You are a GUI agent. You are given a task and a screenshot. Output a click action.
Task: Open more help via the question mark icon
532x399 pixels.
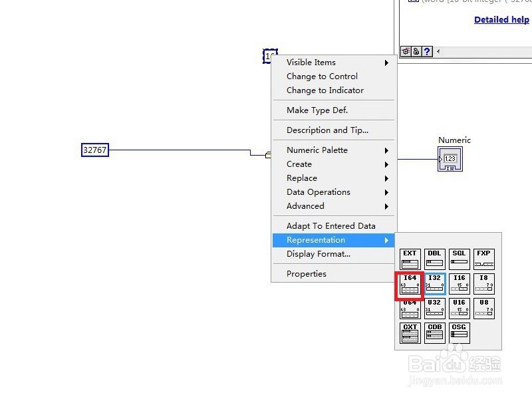427,52
